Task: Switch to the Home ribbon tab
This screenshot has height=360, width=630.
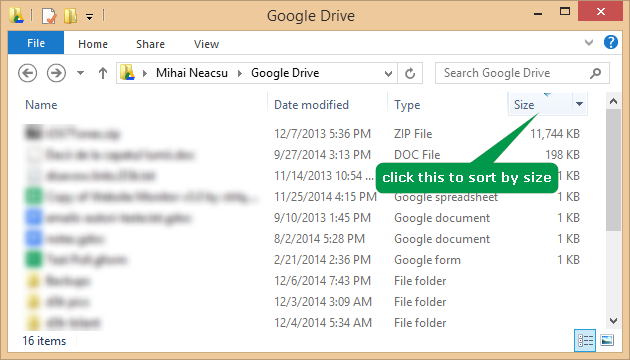Action: click(x=93, y=44)
